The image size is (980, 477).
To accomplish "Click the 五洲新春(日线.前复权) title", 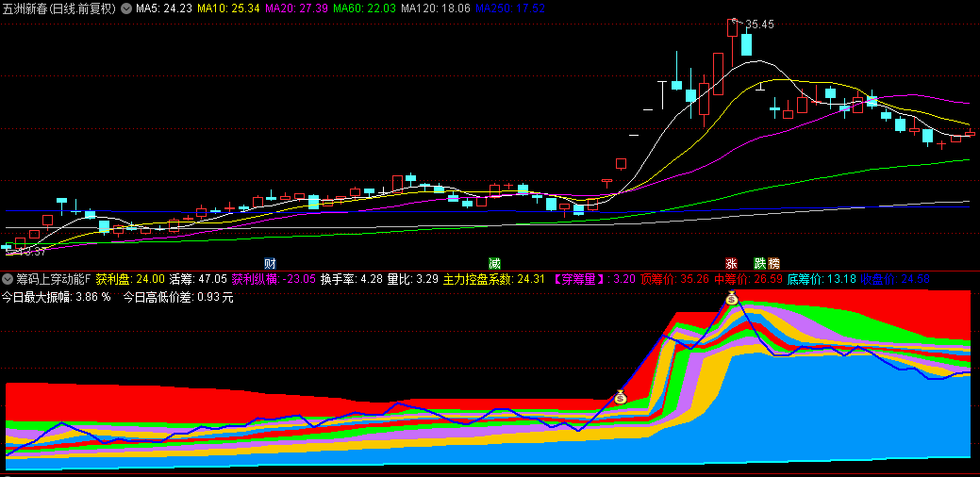I will (59, 8).
